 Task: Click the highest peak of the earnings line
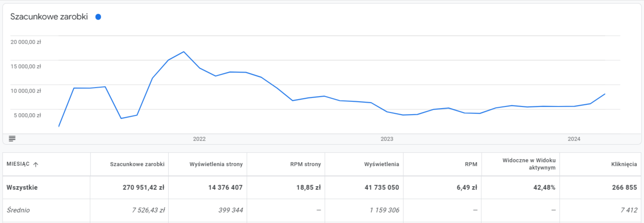point(183,52)
